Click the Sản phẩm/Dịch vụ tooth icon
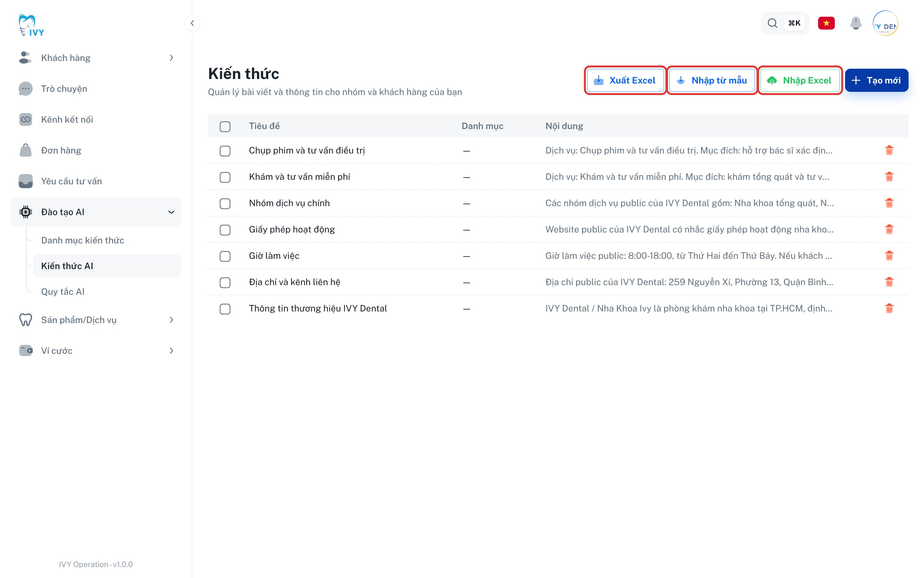 [x=25, y=320]
